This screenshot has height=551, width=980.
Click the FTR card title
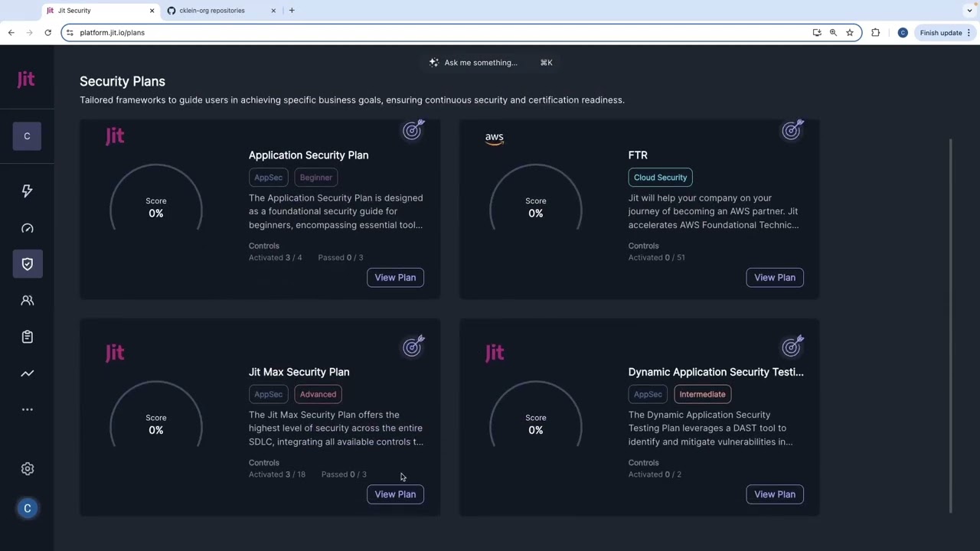click(x=638, y=155)
